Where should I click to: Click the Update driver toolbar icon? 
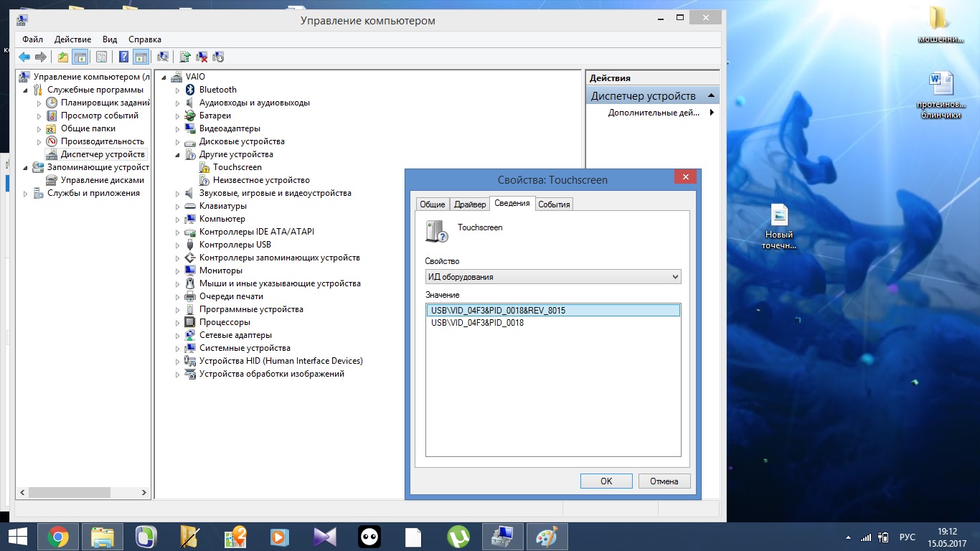[x=185, y=57]
